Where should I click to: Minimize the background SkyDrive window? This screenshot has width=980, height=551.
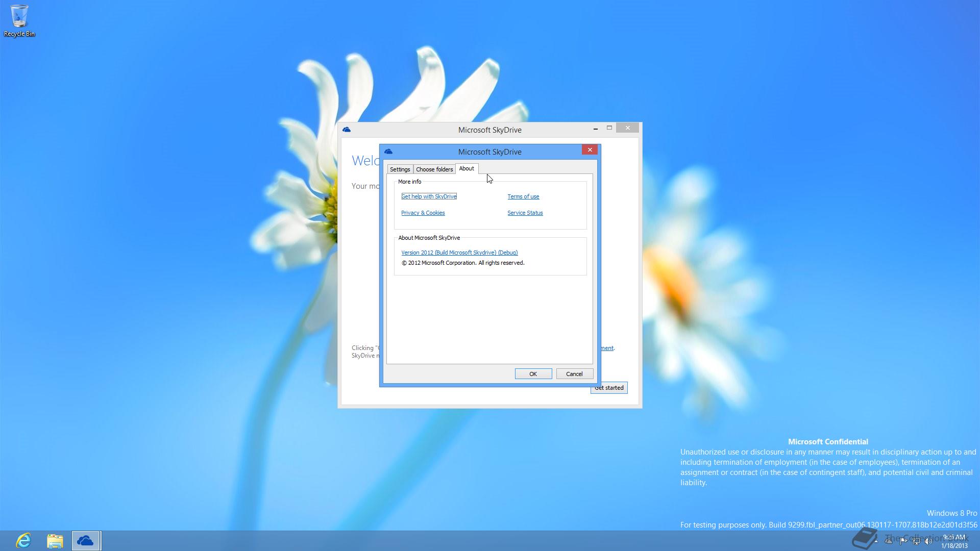pos(596,129)
